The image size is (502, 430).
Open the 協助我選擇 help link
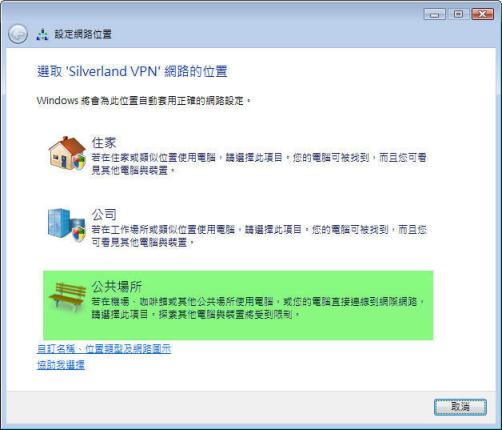(x=61, y=365)
